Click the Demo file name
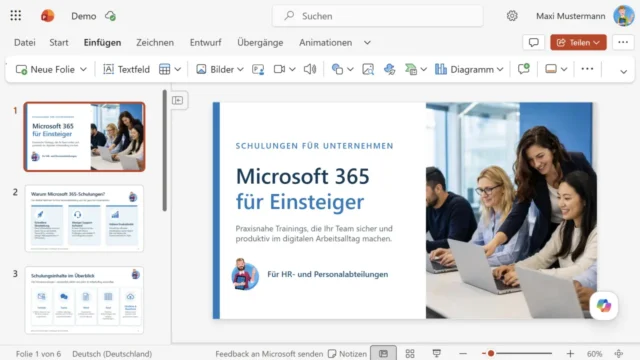 (x=84, y=16)
